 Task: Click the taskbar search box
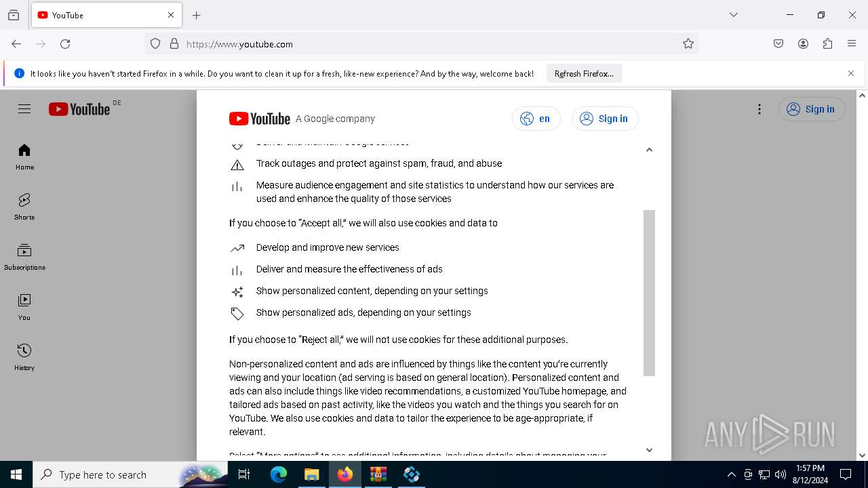tap(130, 474)
